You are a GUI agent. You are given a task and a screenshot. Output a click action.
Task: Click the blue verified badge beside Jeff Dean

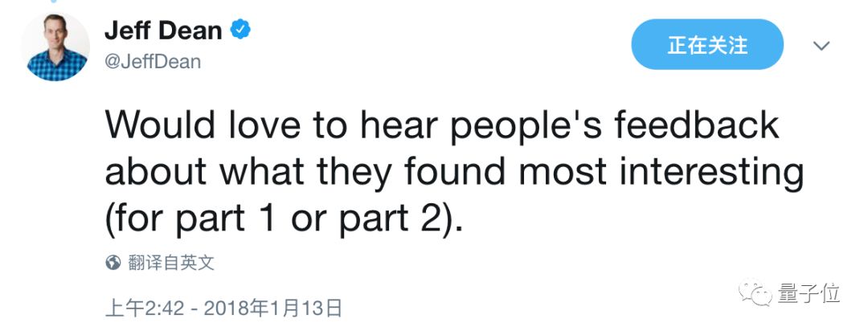pyautogui.click(x=241, y=31)
